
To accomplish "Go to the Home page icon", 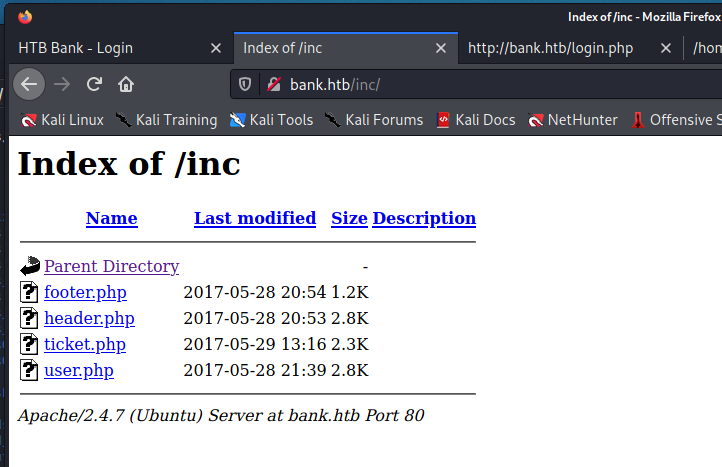I will tap(126, 84).
